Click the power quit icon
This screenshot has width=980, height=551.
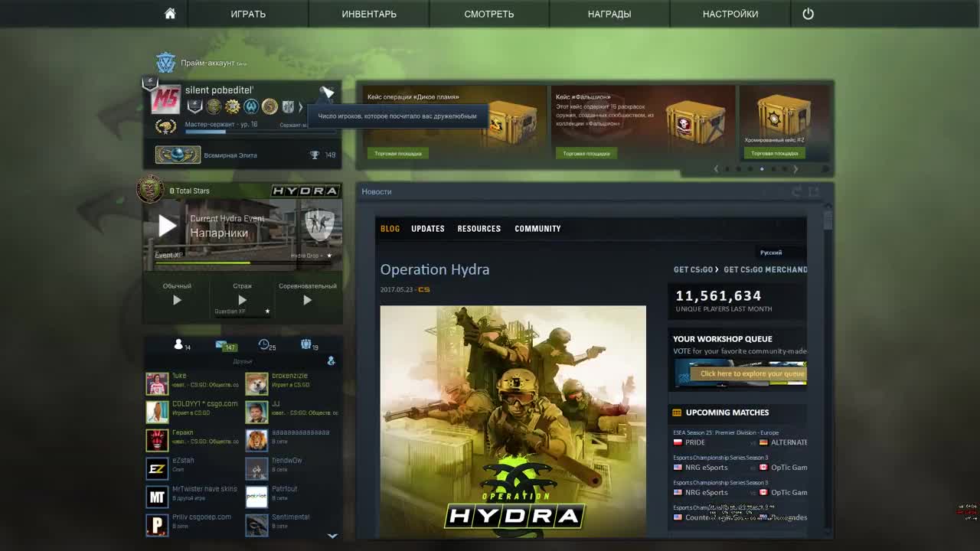(x=808, y=14)
